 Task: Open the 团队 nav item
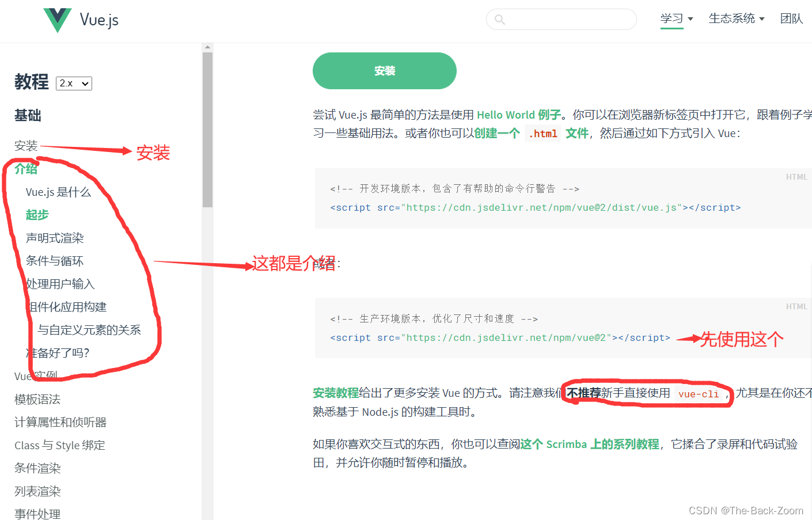791,18
